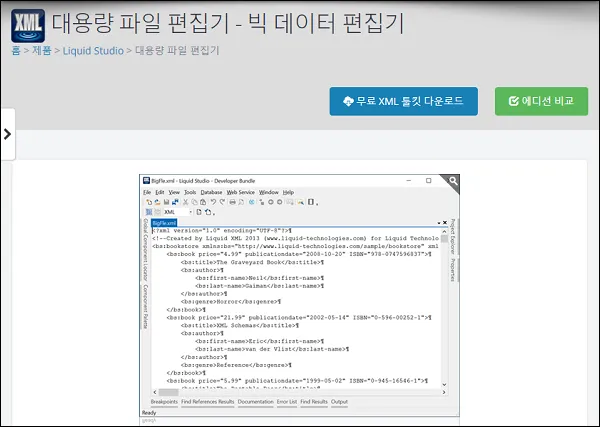This screenshot has height=427, width=600.
Task: Click the first icon left of XML combo
Action: [149, 212]
